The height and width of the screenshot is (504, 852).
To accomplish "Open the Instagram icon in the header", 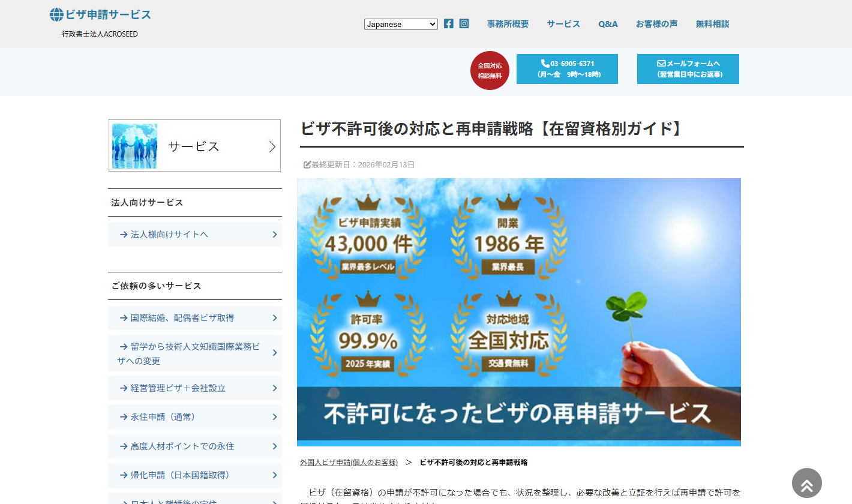I will tap(464, 23).
